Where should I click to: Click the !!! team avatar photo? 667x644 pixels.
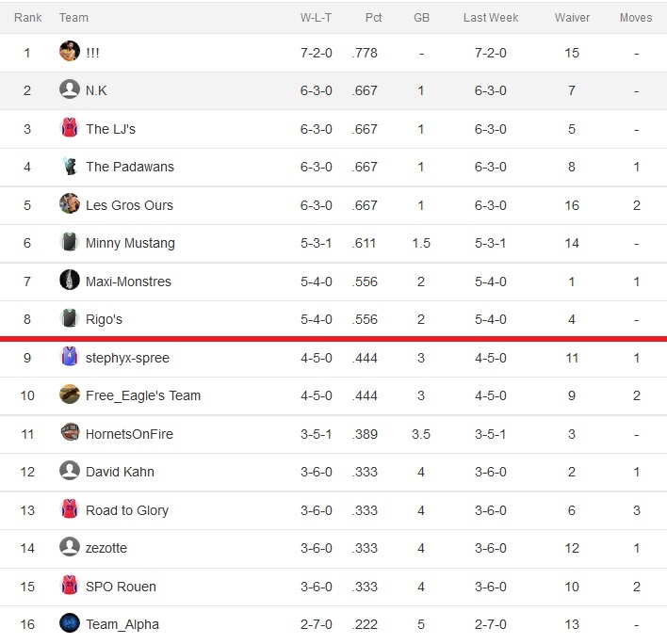click(x=70, y=52)
